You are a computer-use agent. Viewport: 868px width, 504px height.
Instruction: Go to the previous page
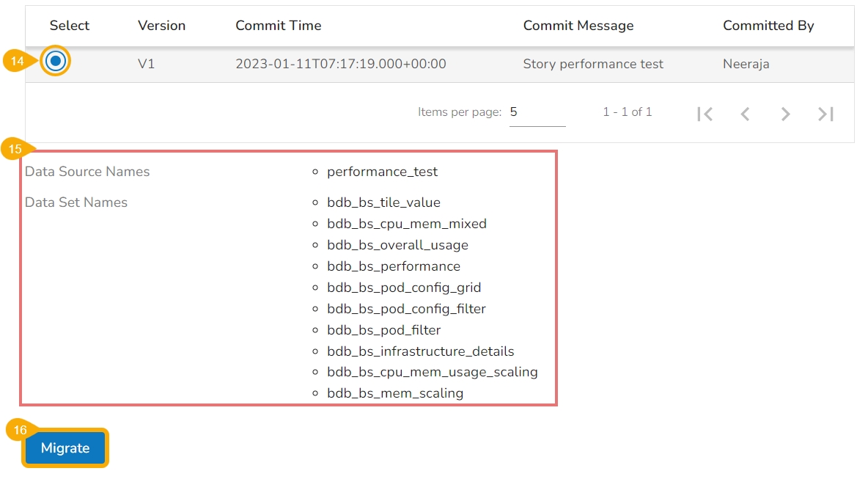745,114
